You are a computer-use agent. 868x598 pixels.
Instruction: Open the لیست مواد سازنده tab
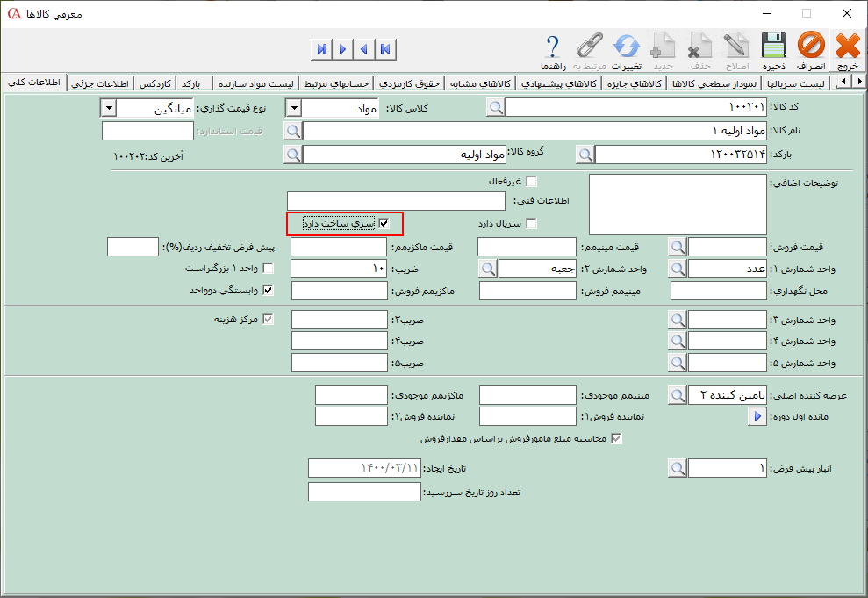(x=260, y=83)
